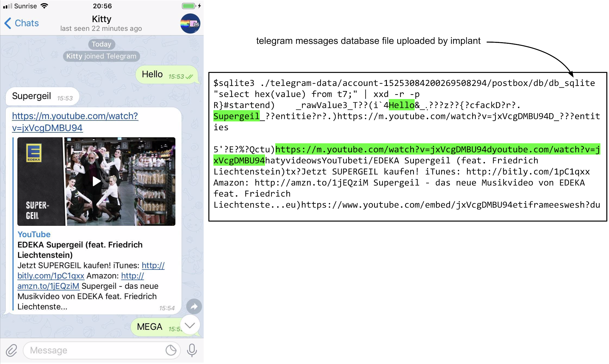Tap the Chats back button label
The image size is (609, 364).
click(x=27, y=23)
